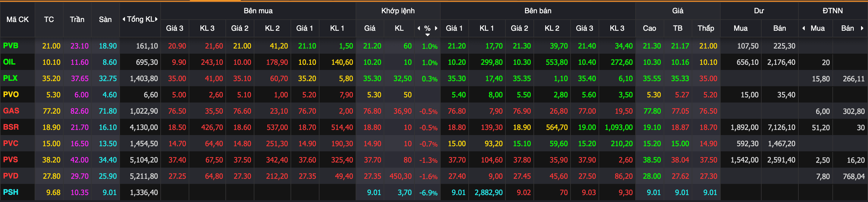868x202 pixels.
Task: Open stock symbol OIL
Action: pos(9,62)
